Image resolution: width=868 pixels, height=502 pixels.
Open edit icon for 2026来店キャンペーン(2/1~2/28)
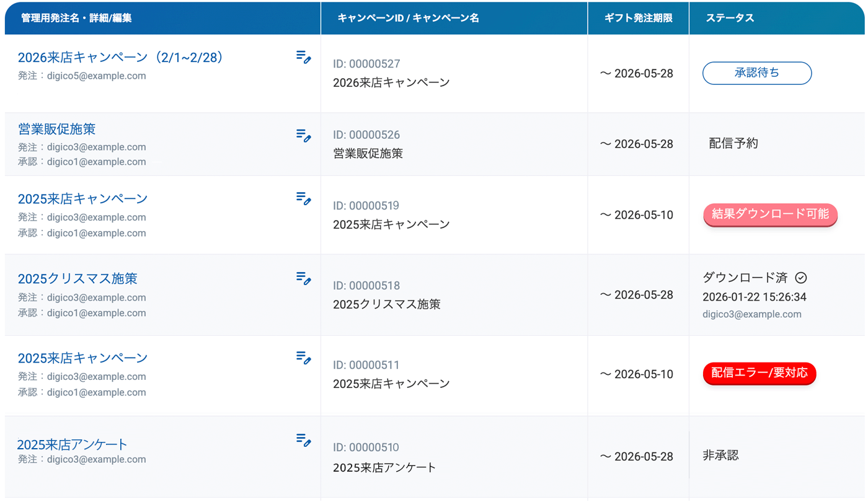click(303, 58)
